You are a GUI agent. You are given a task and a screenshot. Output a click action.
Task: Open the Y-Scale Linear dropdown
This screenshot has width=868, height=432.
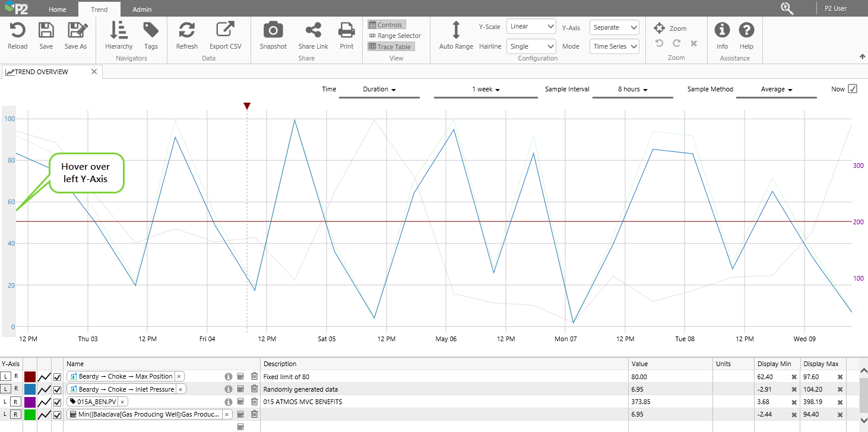pyautogui.click(x=531, y=27)
